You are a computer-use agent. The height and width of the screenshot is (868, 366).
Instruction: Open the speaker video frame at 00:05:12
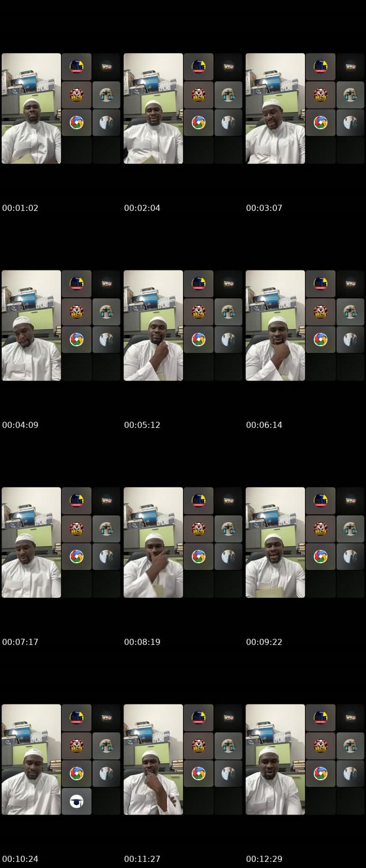[153, 325]
